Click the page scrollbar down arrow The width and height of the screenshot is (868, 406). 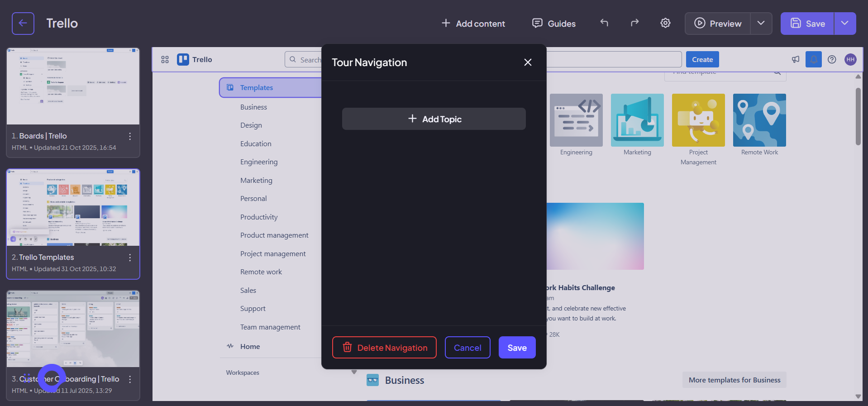(858, 396)
